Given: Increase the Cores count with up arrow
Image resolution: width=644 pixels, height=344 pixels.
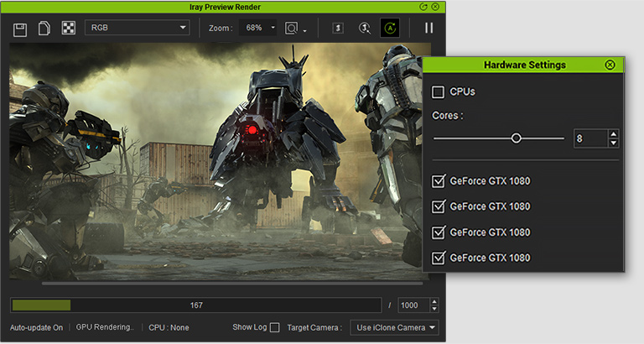Looking at the screenshot, I should 614,134.
